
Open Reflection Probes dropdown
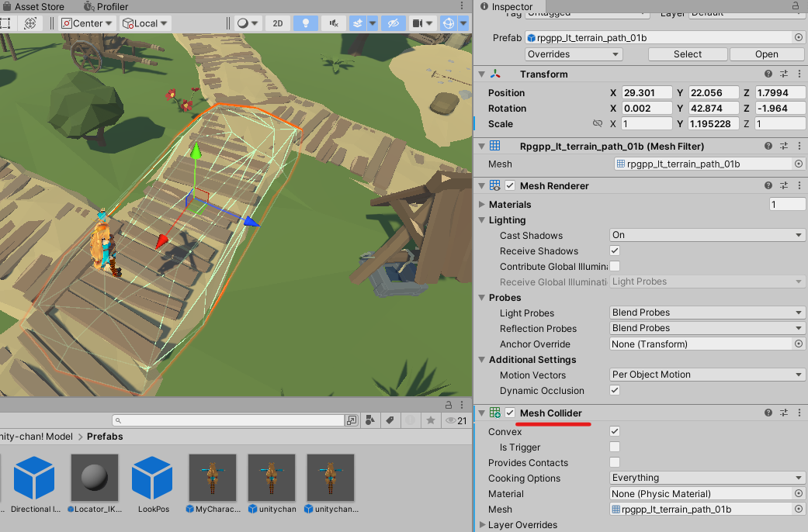pos(706,328)
